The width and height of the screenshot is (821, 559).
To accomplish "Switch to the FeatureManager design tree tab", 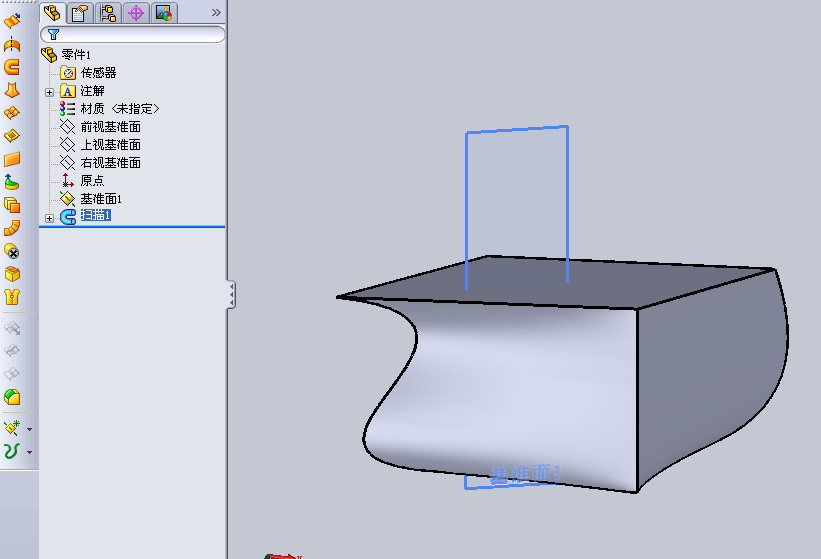I will click(52, 13).
